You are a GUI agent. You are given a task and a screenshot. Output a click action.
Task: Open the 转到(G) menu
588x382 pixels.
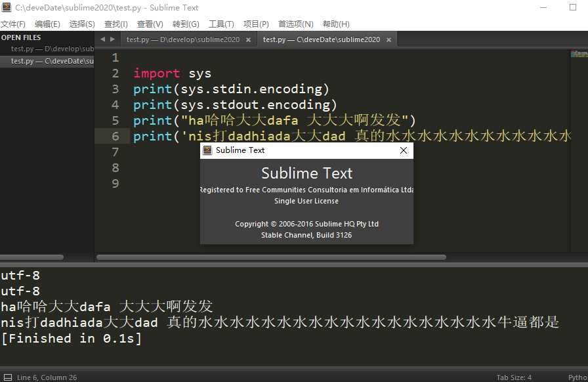186,24
